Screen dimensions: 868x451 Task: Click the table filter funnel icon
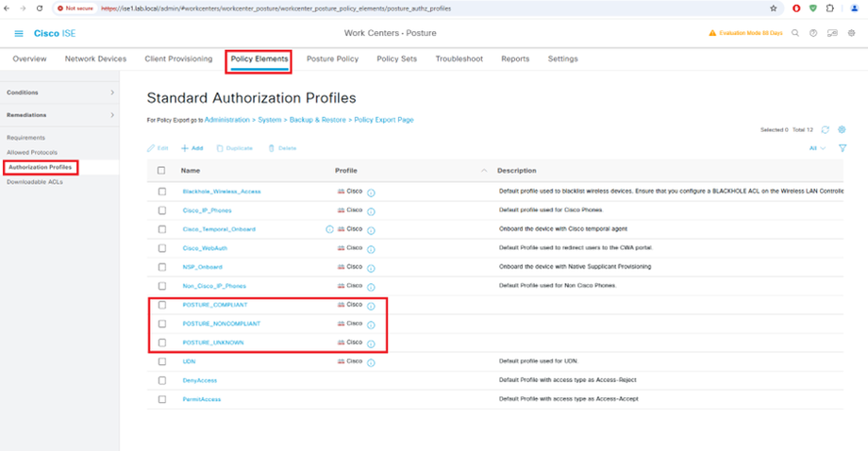pos(843,148)
